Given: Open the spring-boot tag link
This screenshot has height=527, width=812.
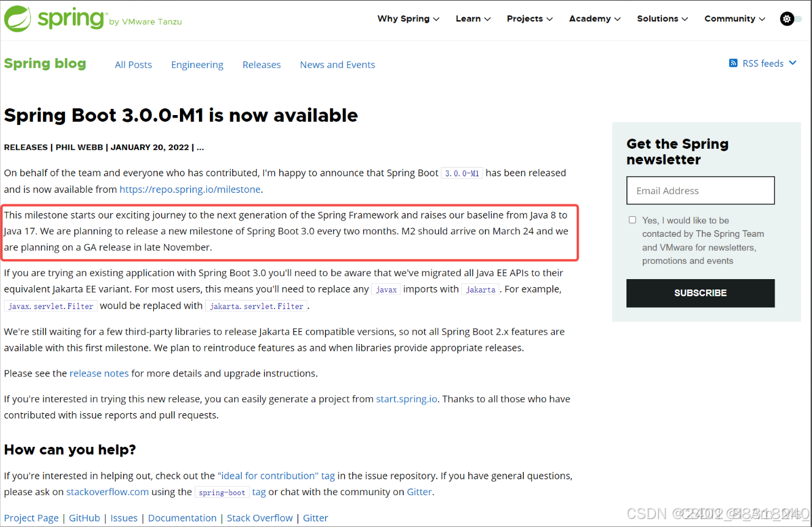Looking at the screenshot, I should click(259, 492).
